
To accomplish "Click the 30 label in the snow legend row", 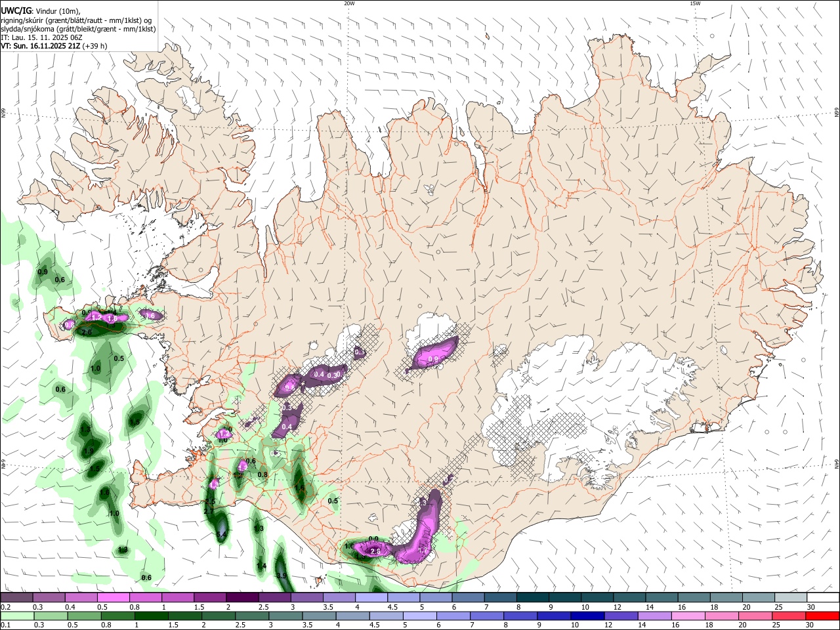I will 811,607.
